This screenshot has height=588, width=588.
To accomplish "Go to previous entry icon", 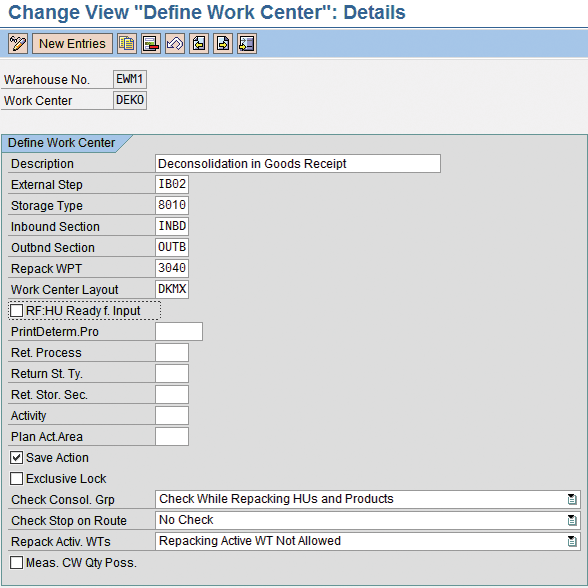I will pos(199,44).
